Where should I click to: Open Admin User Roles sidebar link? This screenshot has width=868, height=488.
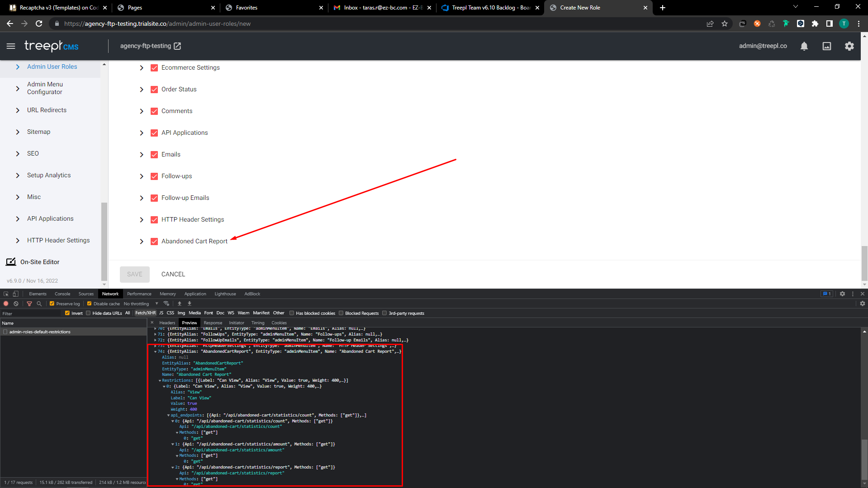point(52,67)
